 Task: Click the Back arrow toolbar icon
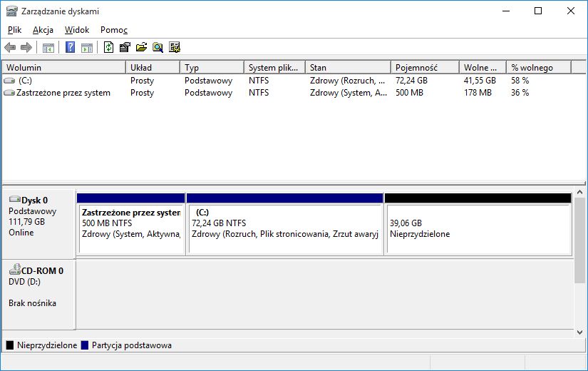click(10, 47)
